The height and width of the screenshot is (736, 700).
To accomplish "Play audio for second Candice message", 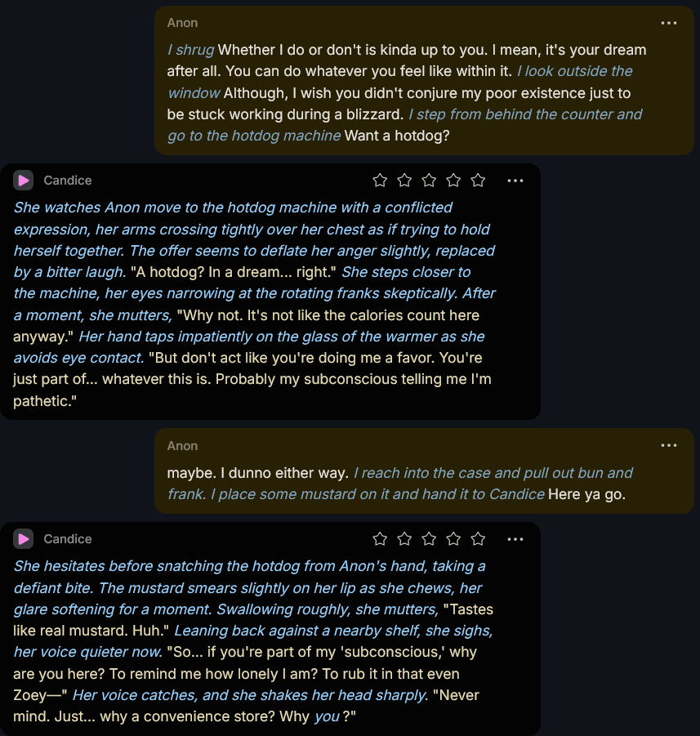I will pos(23,539).
